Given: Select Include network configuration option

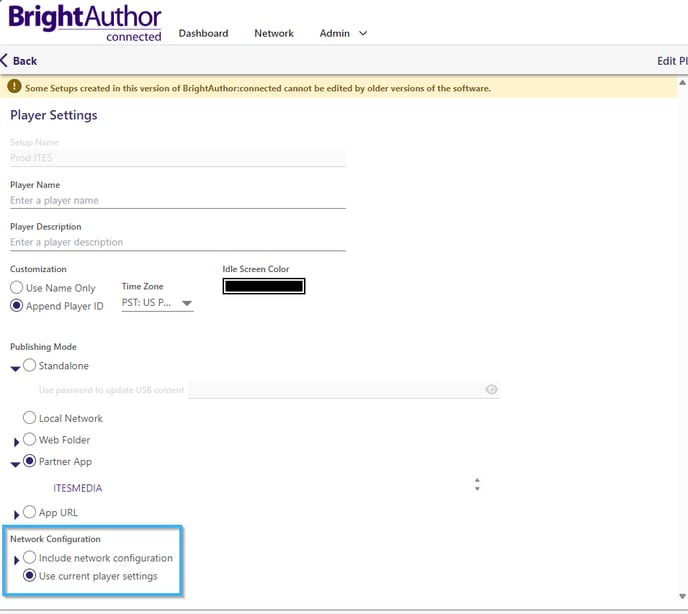Looking at the screenshot, I should (29, 557).
